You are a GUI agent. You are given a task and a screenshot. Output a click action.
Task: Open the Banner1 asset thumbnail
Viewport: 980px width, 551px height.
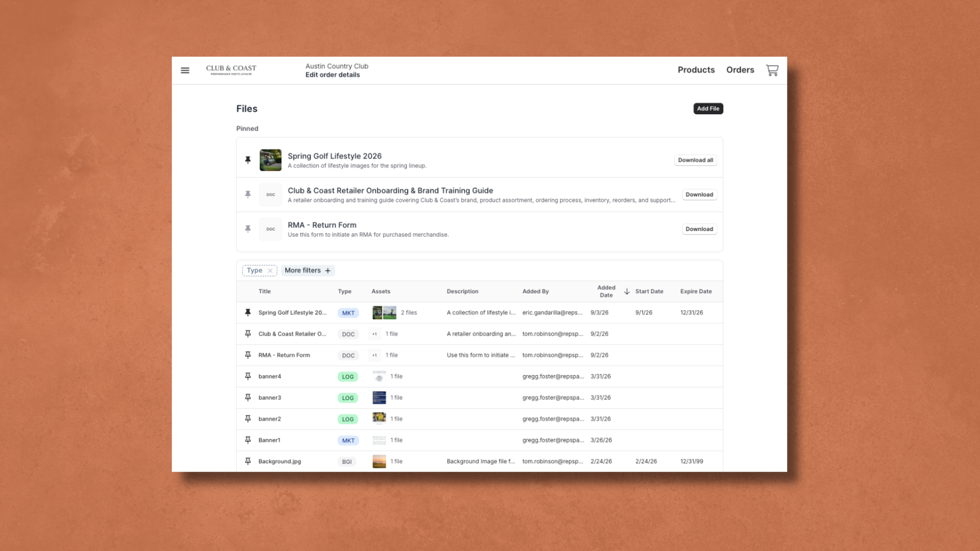click(x=379, y=440)
